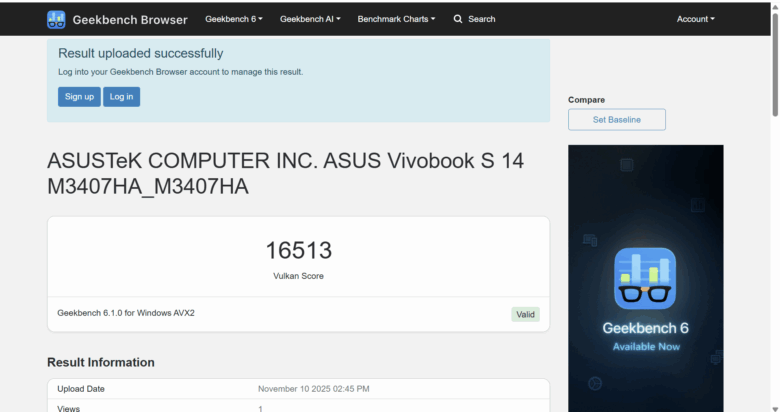Click the Geekbench 6 Available Now banner text
The image size is (780, 412).
[646, 337]
